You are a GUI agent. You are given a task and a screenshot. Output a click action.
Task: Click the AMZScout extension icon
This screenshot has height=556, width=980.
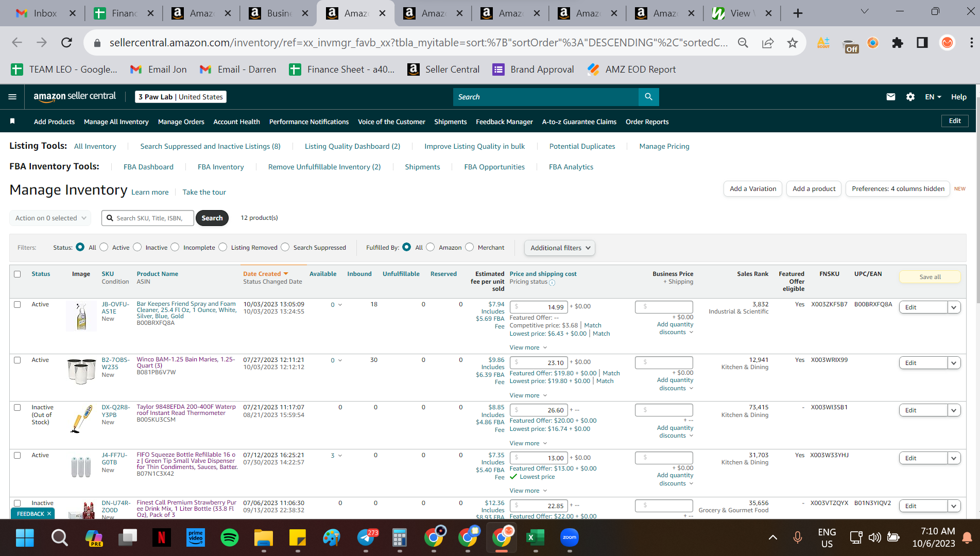[823, 43]
